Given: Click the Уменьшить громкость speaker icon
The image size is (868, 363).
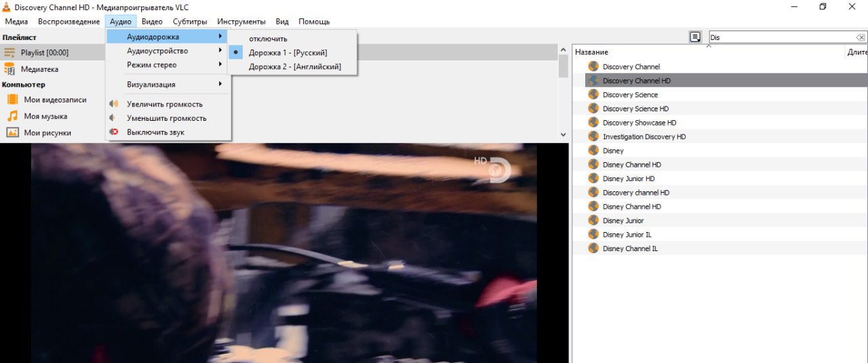Looking at the screenshot, I should (114, 118).
